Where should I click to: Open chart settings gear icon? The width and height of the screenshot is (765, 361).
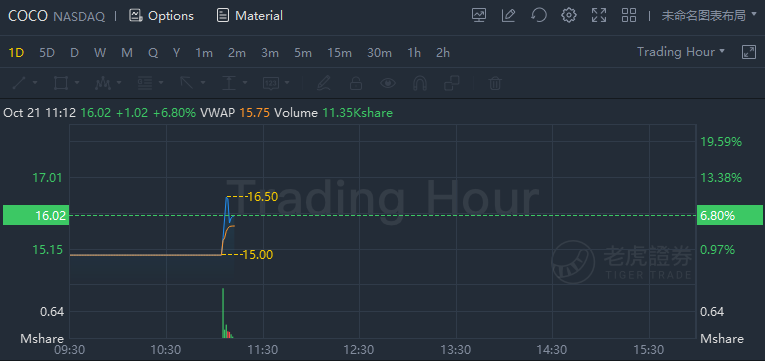pos(568,16)
